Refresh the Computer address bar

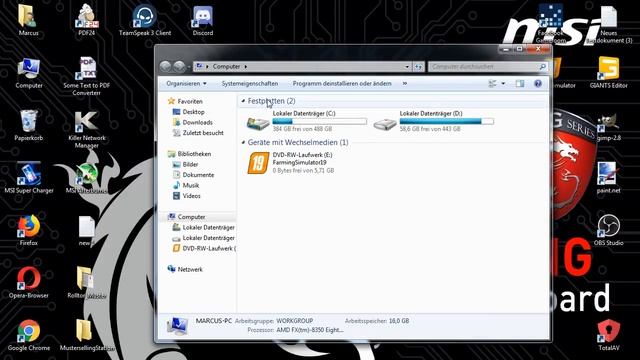click(418, 67)
